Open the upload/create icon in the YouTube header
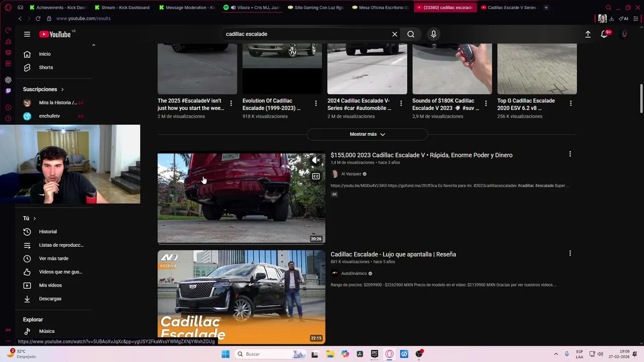The image size is (644, 362). coord(588,34)
